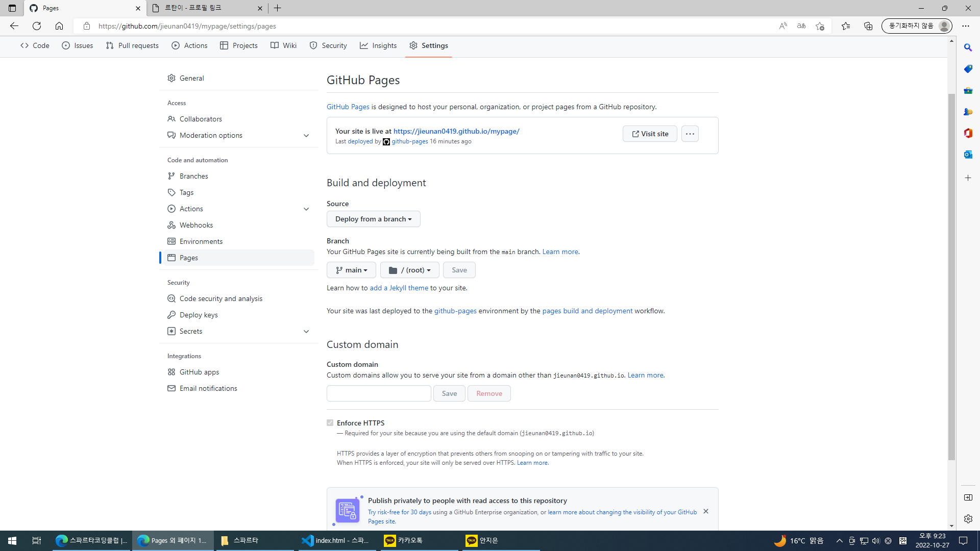The height and width of the screenshot is (551, 980).
Task: Open Edge sidebar settings gear
Action: [x=968, y=519]
